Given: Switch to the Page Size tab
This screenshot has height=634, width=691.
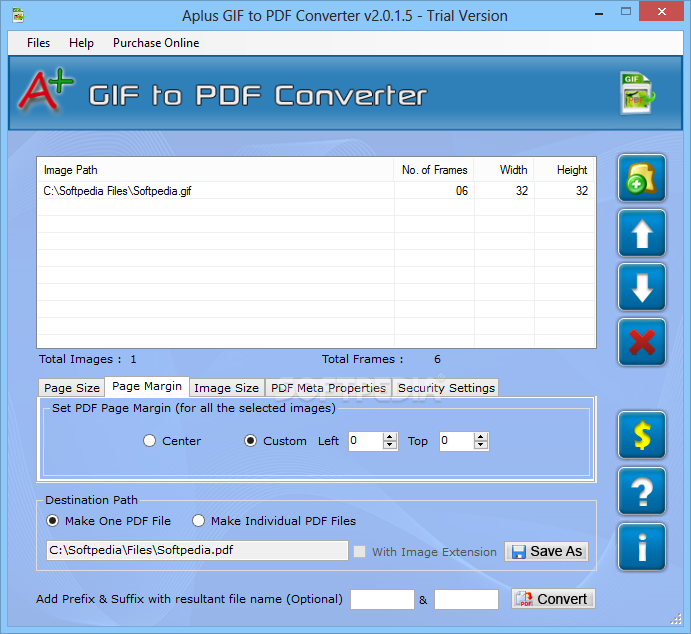Looking at the screenshot, I should click(72, 388).
